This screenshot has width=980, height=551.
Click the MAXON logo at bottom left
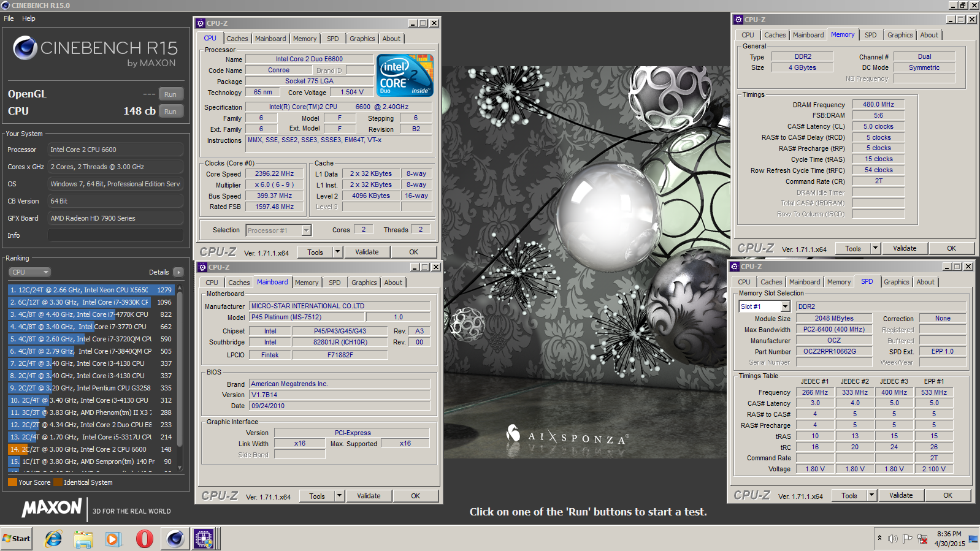pos(52,507)
